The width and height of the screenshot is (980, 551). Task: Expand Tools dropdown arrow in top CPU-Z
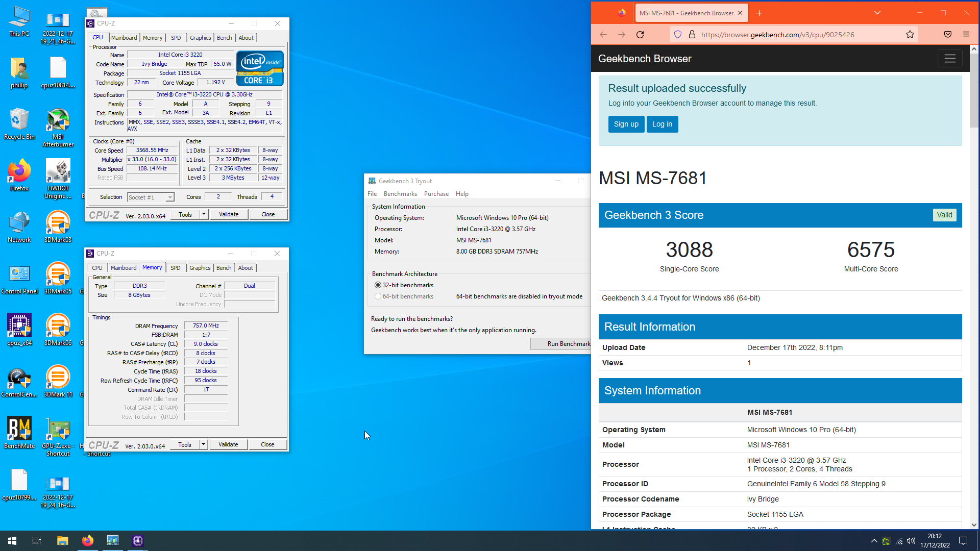click(204, 214)
